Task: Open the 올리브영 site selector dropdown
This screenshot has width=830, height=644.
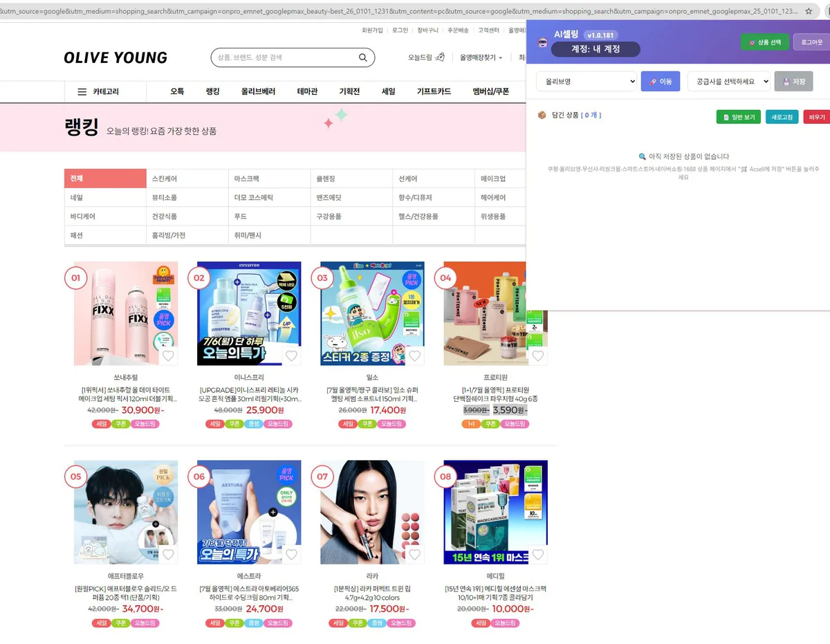Action: click(x=587, y=81)
